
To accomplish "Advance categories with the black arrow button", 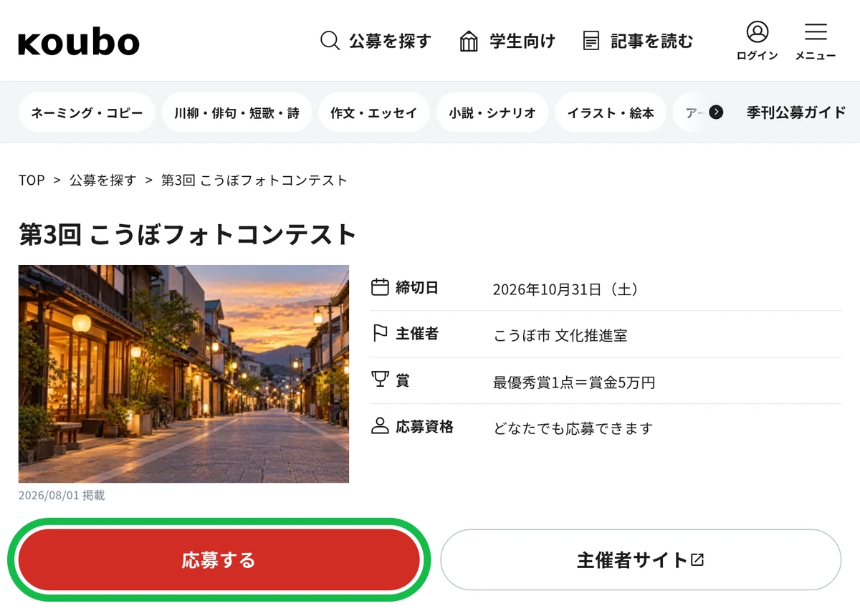I will coord(716,112).
